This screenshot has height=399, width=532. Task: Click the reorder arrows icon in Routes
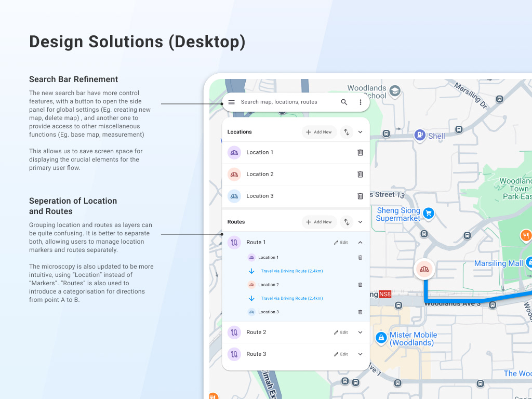coord(347,222)
